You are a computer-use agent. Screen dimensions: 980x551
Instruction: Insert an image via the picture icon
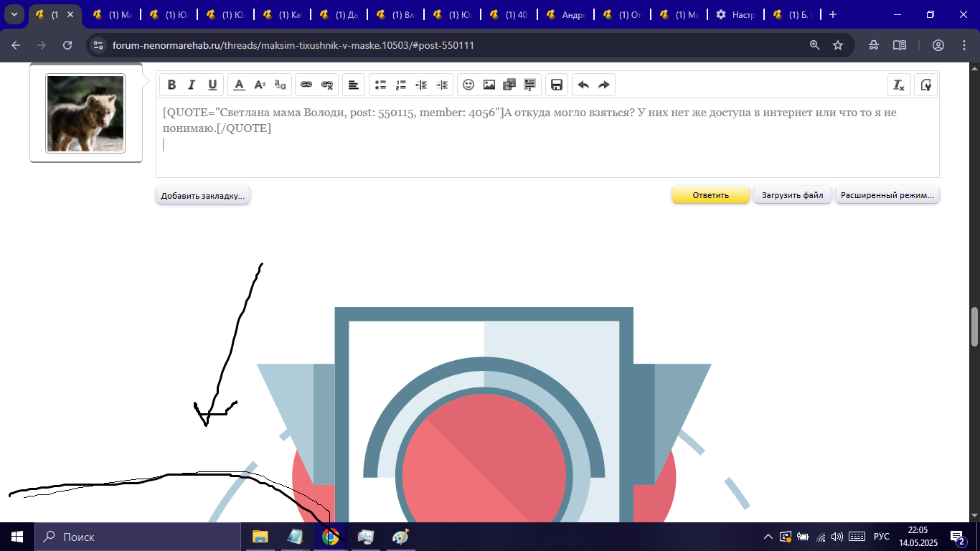click(x=489, y=85)
